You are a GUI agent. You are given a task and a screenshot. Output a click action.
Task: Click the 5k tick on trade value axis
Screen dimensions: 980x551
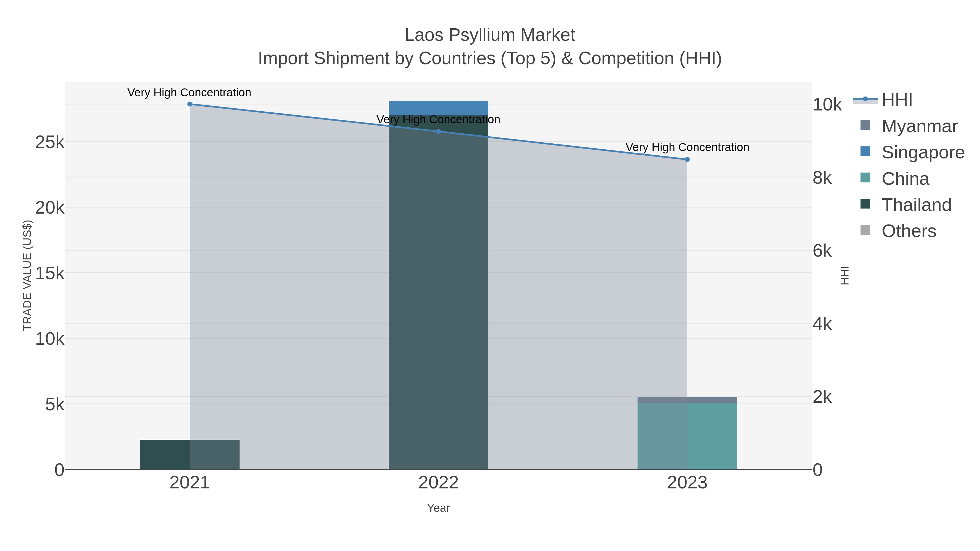click(x=55, y=404)
